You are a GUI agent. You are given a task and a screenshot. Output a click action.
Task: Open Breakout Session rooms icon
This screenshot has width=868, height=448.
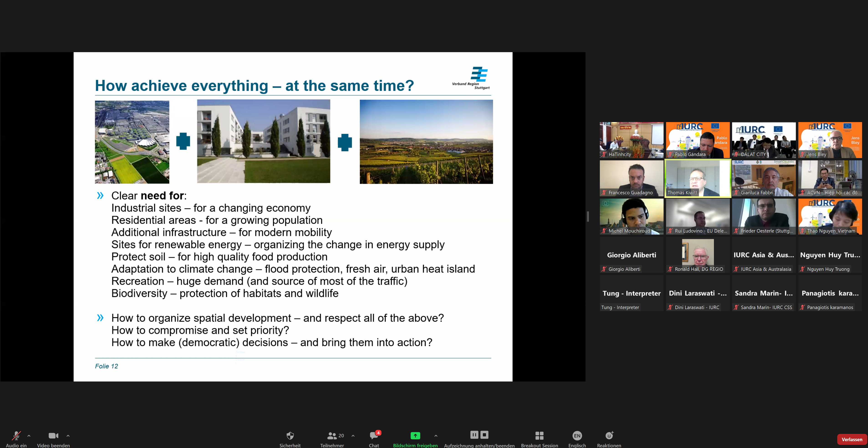pos(539,435)
